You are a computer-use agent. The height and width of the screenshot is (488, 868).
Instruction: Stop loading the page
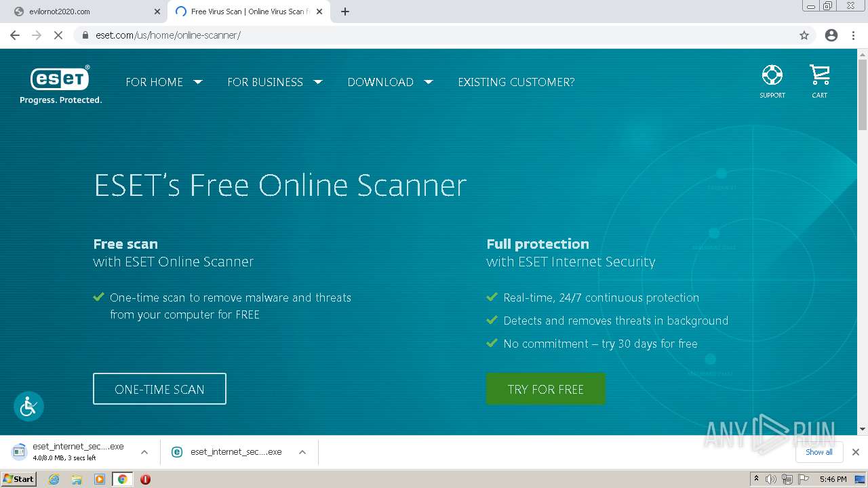pos(58,35)
